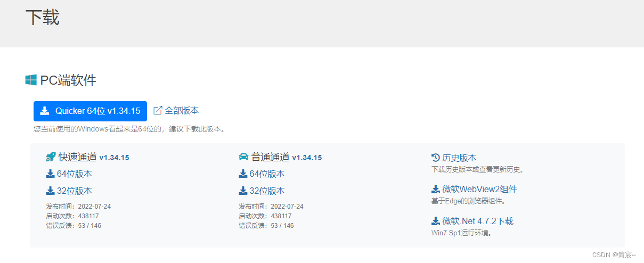Click the download icon inside the blue Quicker button
Viewport: 644px width, 263px height.
(45, 111)
